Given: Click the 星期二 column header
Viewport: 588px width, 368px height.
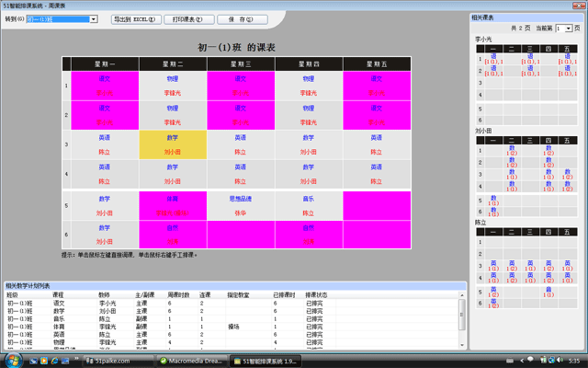Looking at the screenshot, I should coord(173,63).
